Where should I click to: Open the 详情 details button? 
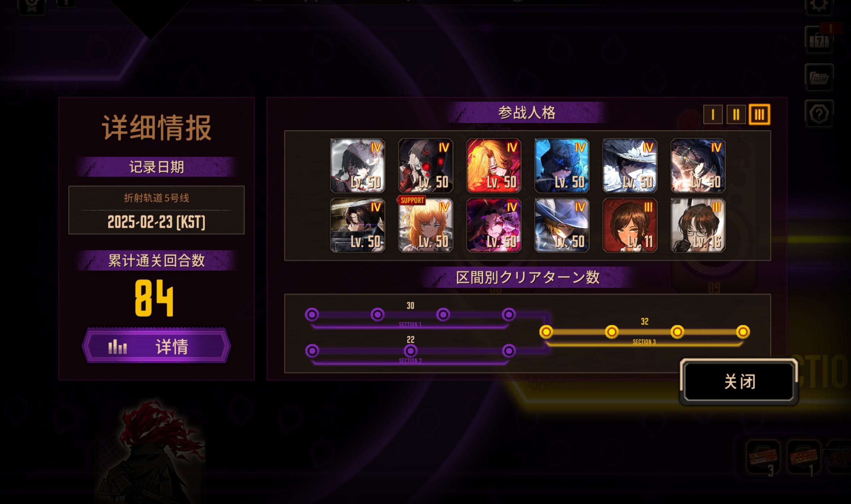click(156, 346)
